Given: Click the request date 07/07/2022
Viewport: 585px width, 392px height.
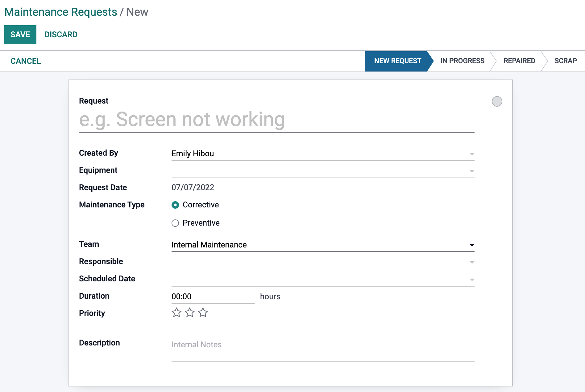Looking at the screenshot, I should [193, 187].
